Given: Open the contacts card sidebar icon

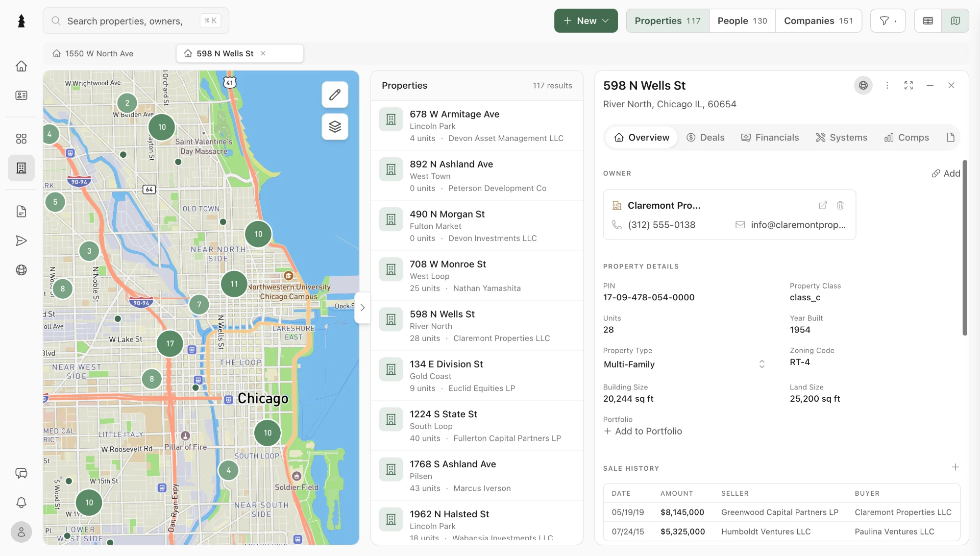Looking at the screenshot, I should coord(21,95).
